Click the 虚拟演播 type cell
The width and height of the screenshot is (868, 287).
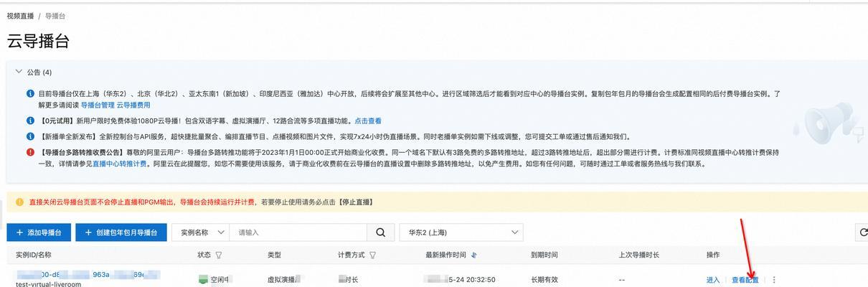coord(283,280)
